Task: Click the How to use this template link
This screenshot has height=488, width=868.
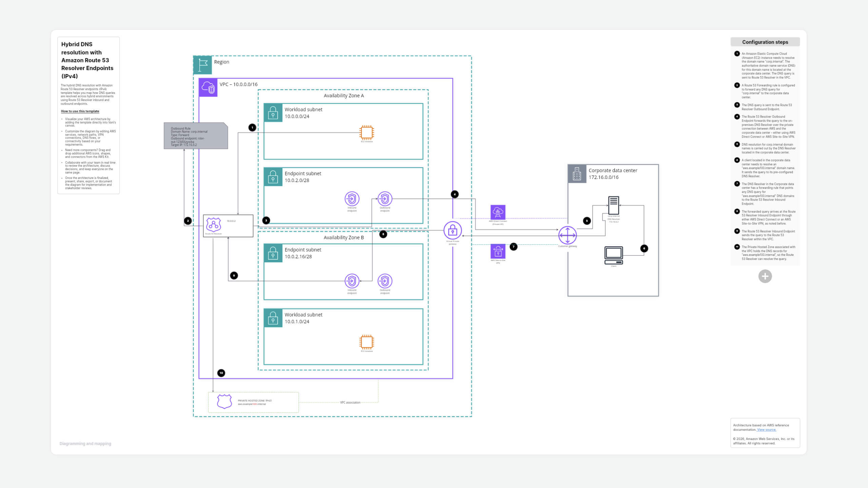Action: 80,111
